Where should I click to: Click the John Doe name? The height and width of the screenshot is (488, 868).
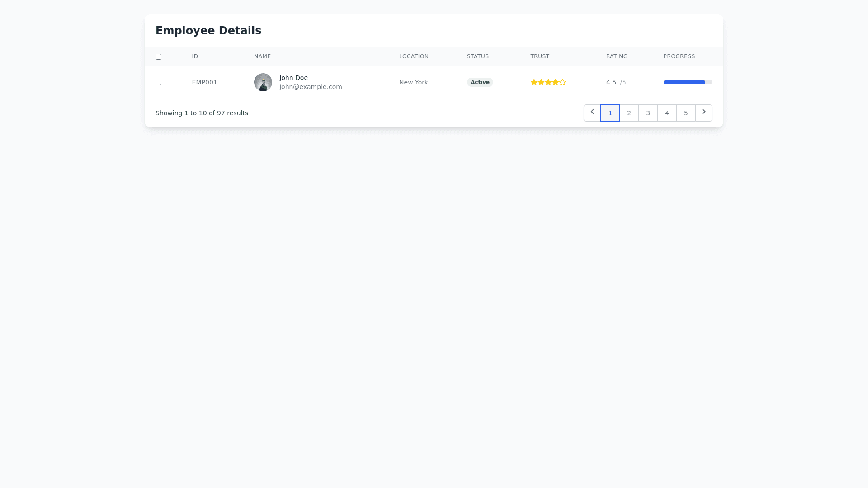click(293, 78)
